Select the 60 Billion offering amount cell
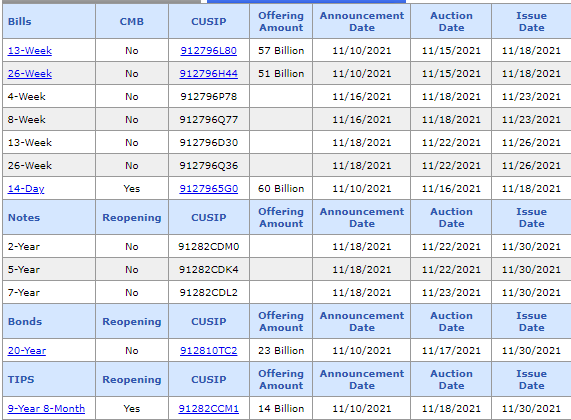 click(281, 189)
